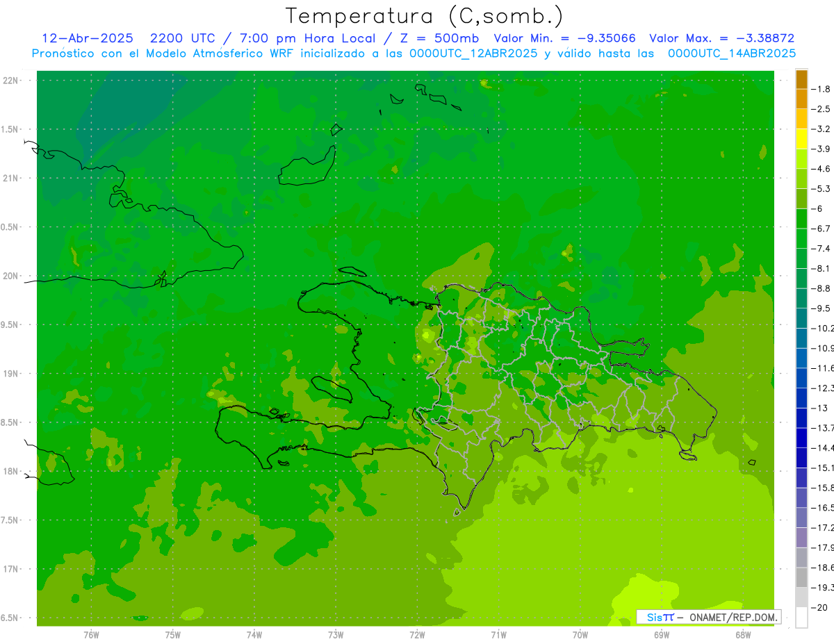The image size is (834, 644).
Task: Click the '-3.2' colorbar label
Action: pos(821,129)
